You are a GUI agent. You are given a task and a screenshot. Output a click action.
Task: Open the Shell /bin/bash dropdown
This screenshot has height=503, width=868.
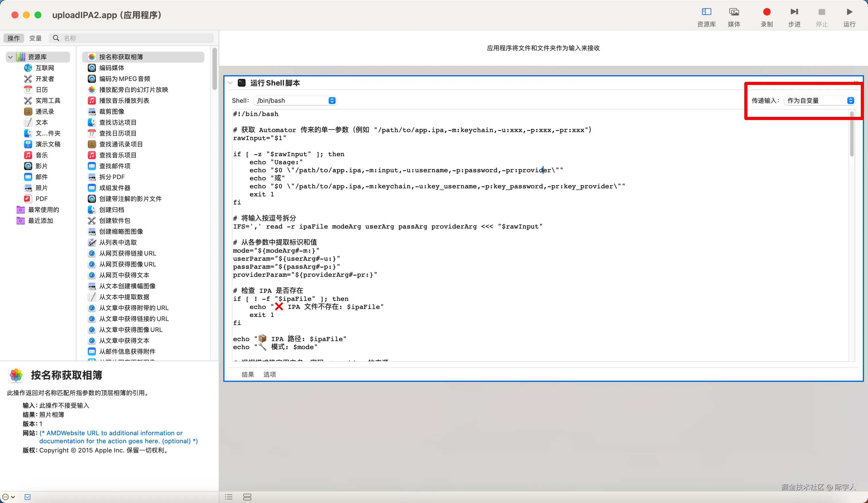[x=295, y=100]
